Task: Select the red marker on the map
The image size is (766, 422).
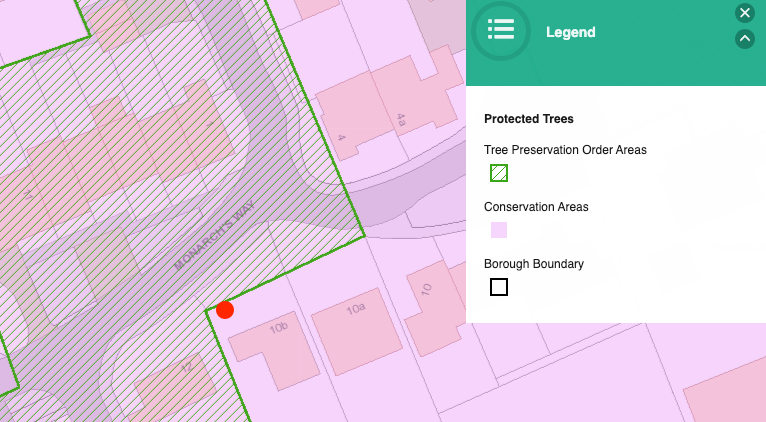Action: (225, 310)
